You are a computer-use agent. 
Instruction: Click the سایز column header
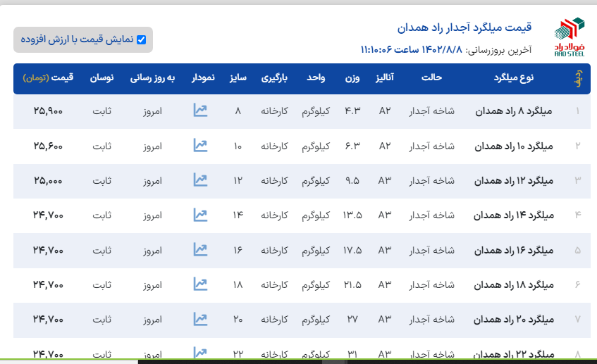237,78
